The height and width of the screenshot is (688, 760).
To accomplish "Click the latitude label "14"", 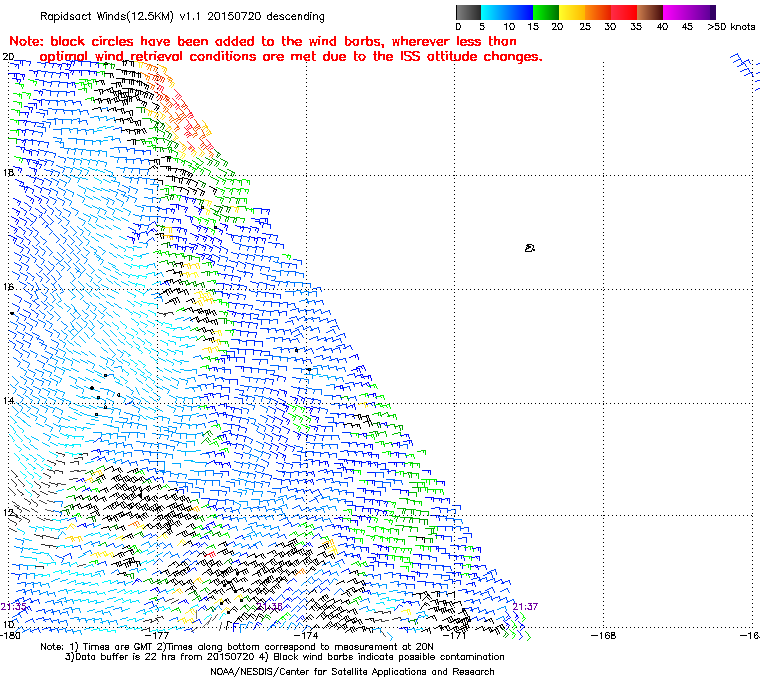I will click(x=8, y=400).
